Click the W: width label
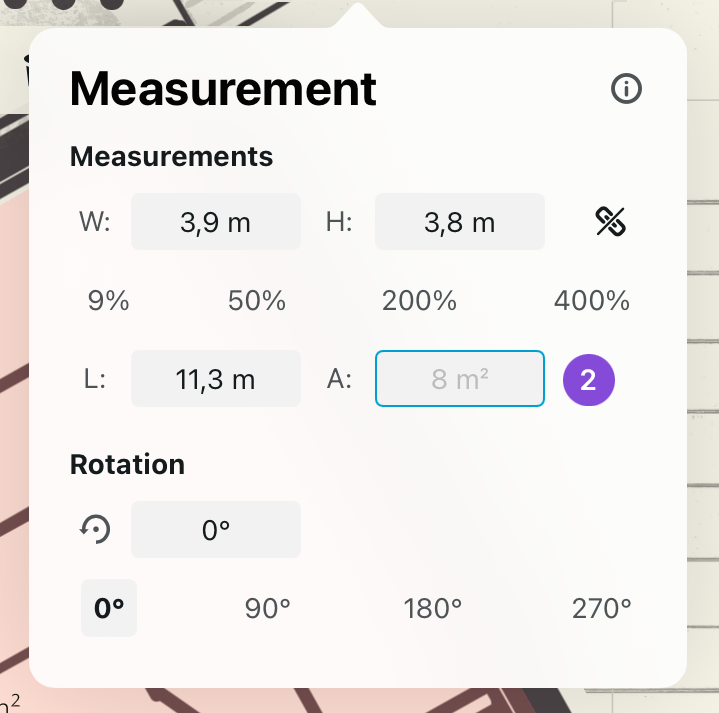This screenshot has width=719, height=713. point(95,222)
